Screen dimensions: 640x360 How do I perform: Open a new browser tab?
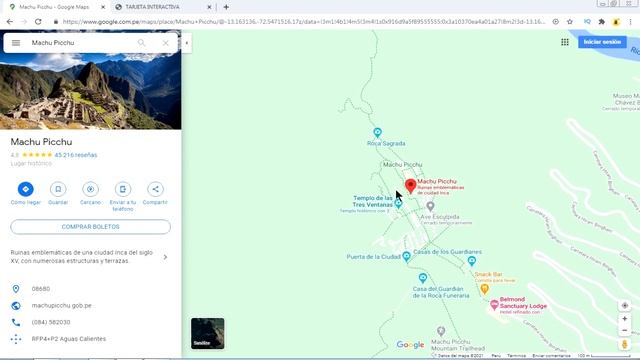click(226, 7)
